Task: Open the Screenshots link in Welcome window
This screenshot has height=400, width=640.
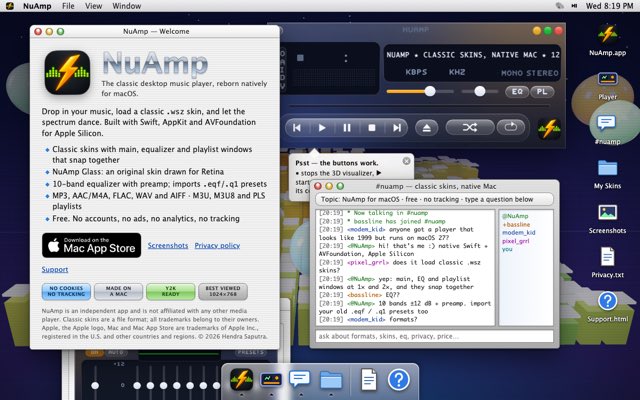Action: [168, 245]
